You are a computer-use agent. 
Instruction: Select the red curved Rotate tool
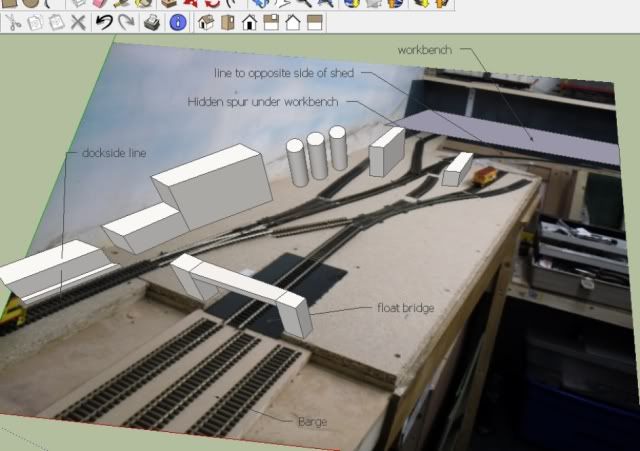tap(212, 4)
